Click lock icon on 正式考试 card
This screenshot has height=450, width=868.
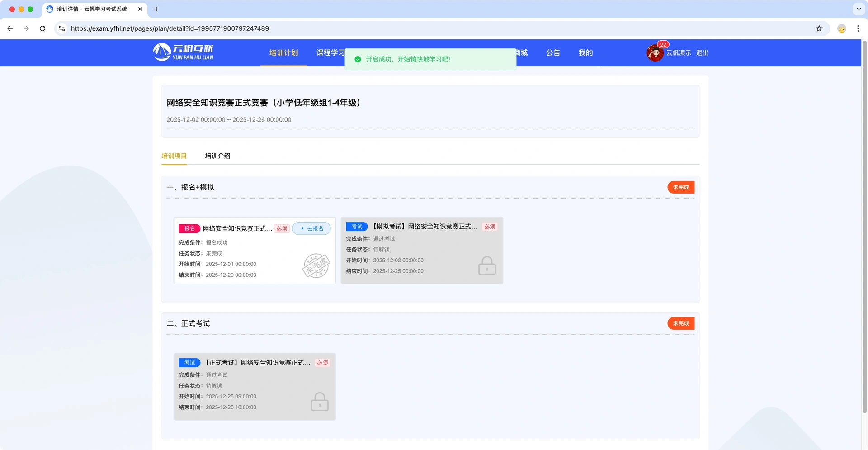[320, 402]
